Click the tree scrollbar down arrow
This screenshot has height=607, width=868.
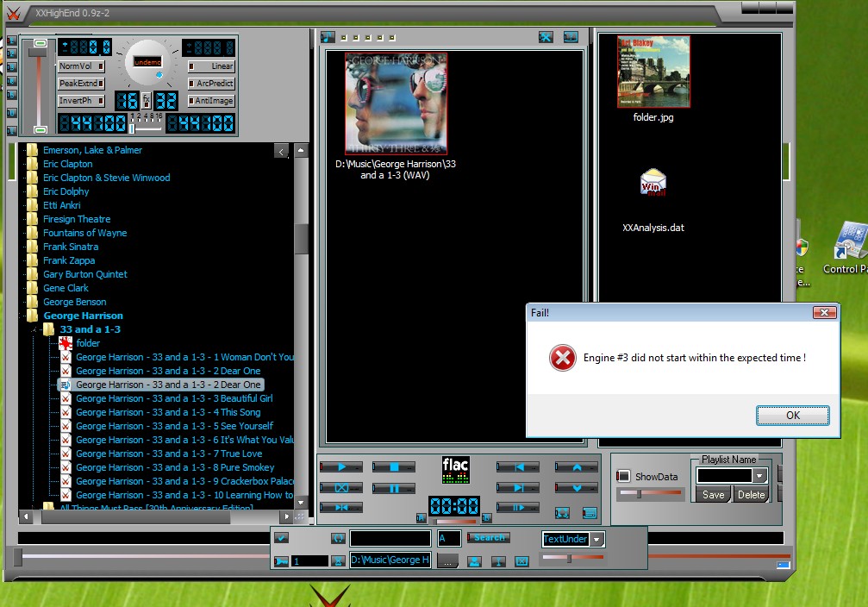click(301, 503)
